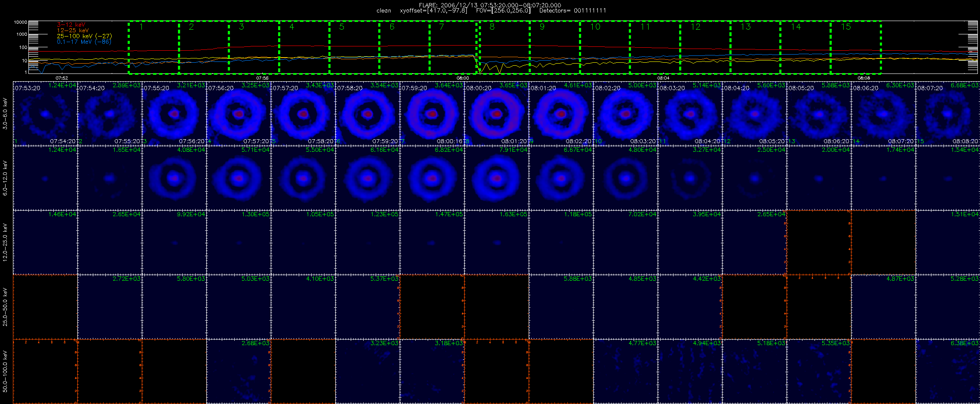Screen dimensions: 980x404
Task: Select the 3-6 keV image at 07:53:20
Action: pos(45,113)
